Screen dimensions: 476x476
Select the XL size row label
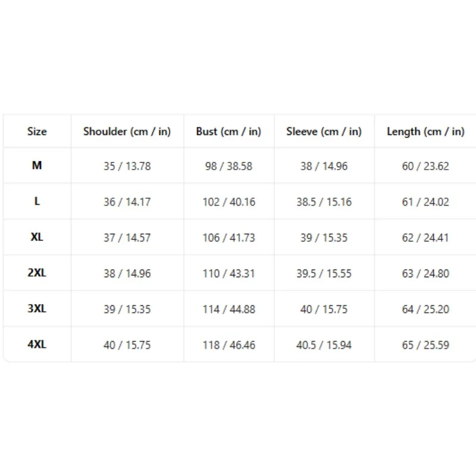click(x=37, y=237)
